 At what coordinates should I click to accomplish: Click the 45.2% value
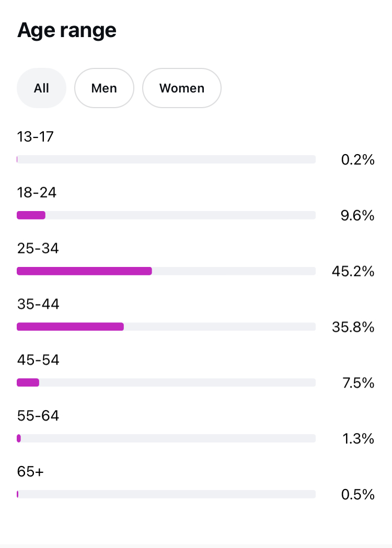[353, 272]
